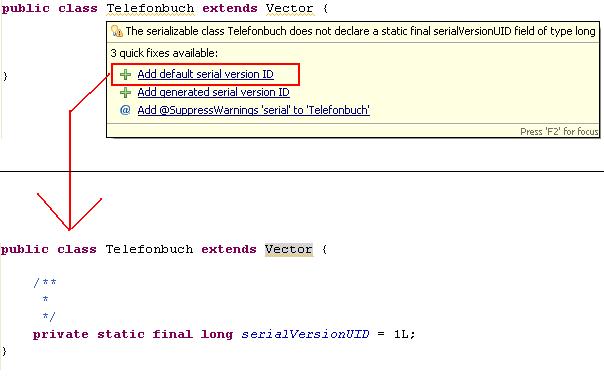Click 'Add @SuppressWarnings serial to Telefonbuch' link
Screen dimensions: 604x389
253,110
